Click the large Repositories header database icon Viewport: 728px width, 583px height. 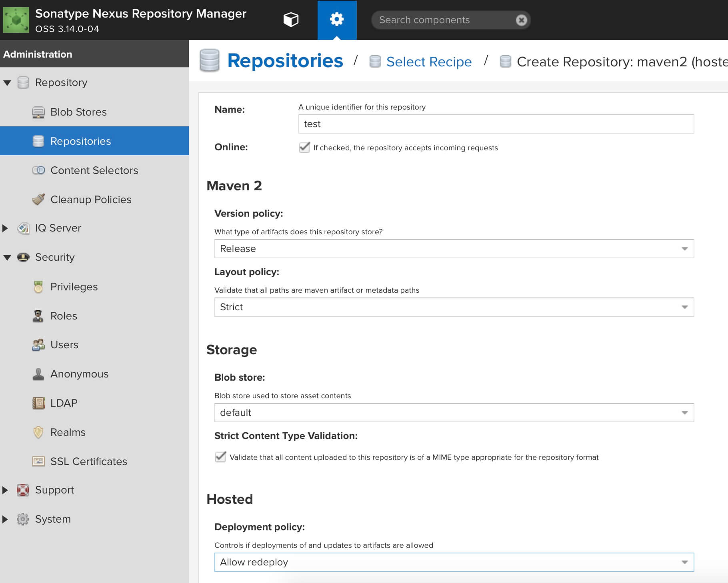210,60
